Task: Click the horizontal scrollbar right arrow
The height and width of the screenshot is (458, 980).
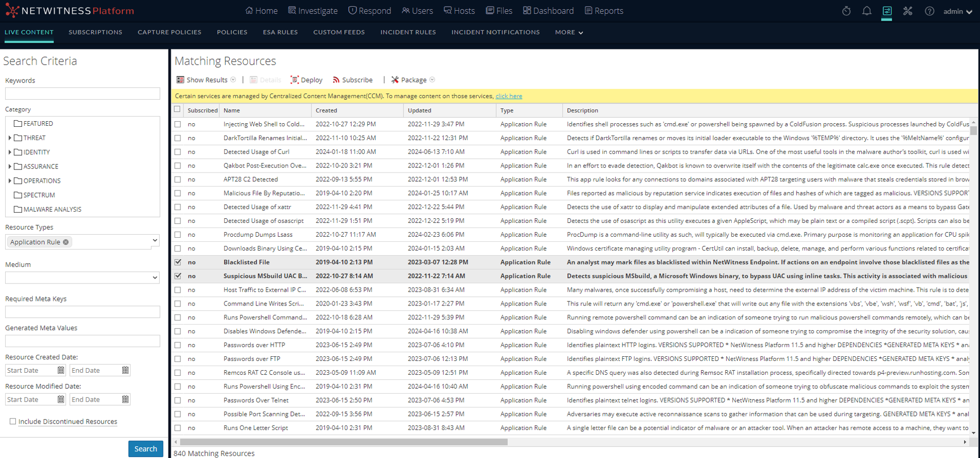Action: coord(965,442)
